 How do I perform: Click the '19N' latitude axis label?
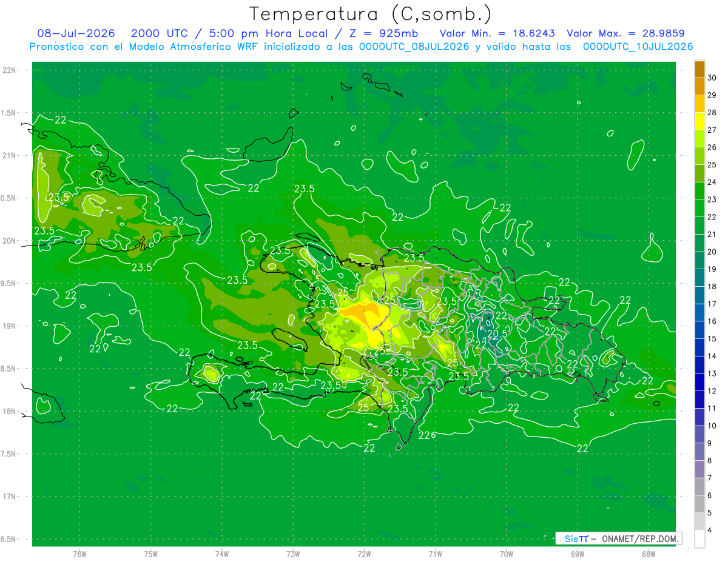[10, 326]
